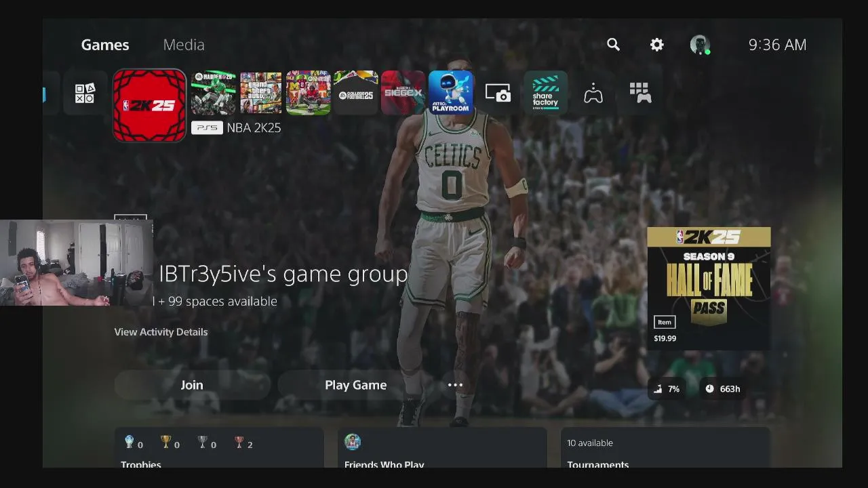Image resolution: width=868 pixels, height=488 pixels.
Task: Switch to the Media tab
Action: pos(184,45)
